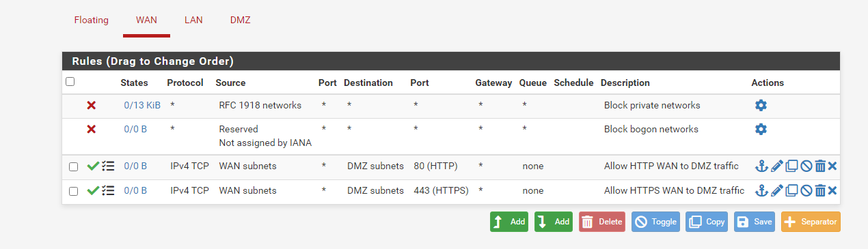Tick the select-all checkbox in header

[x=70, y=82]
